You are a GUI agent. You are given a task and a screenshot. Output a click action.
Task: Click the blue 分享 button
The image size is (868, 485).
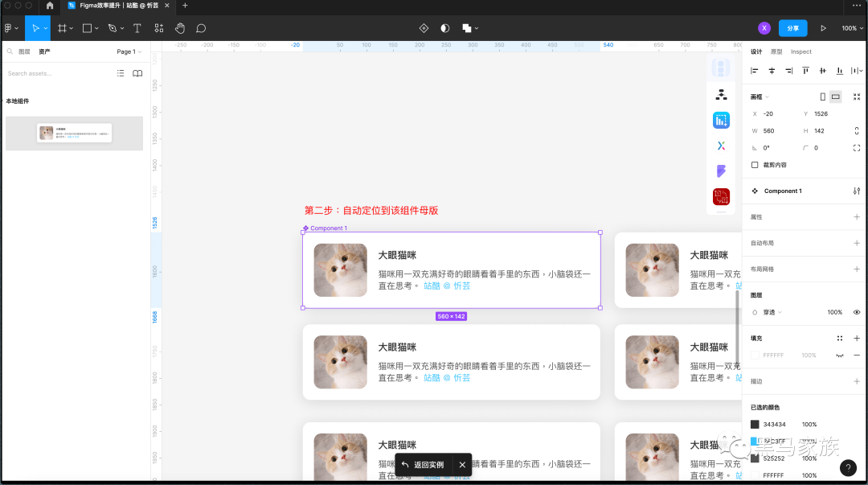[792, 27]
